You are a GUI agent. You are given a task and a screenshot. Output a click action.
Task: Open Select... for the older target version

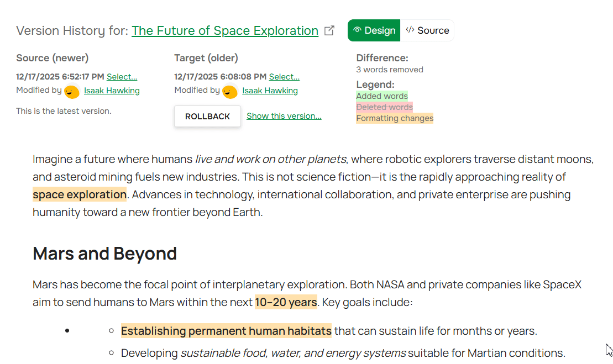[x=284, y=77]
